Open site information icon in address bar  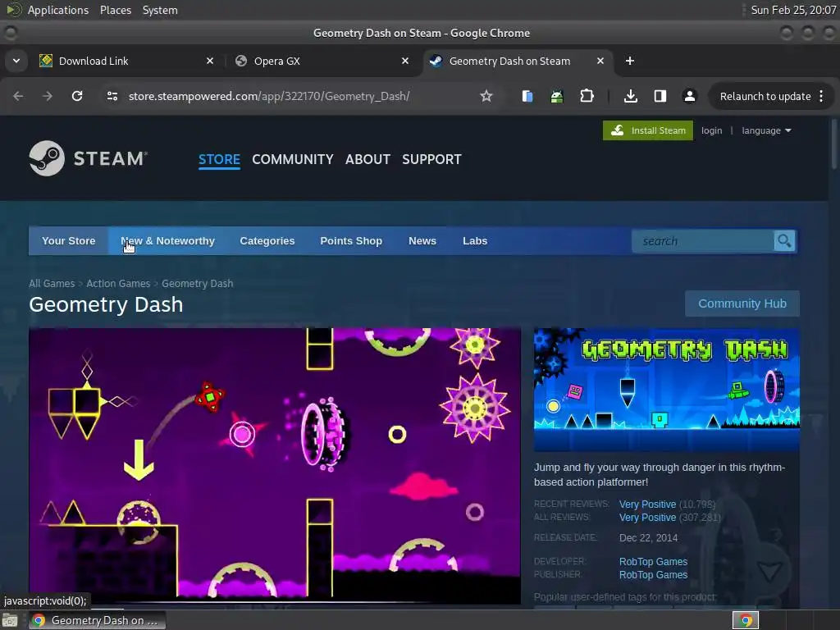tap(112, 96)
